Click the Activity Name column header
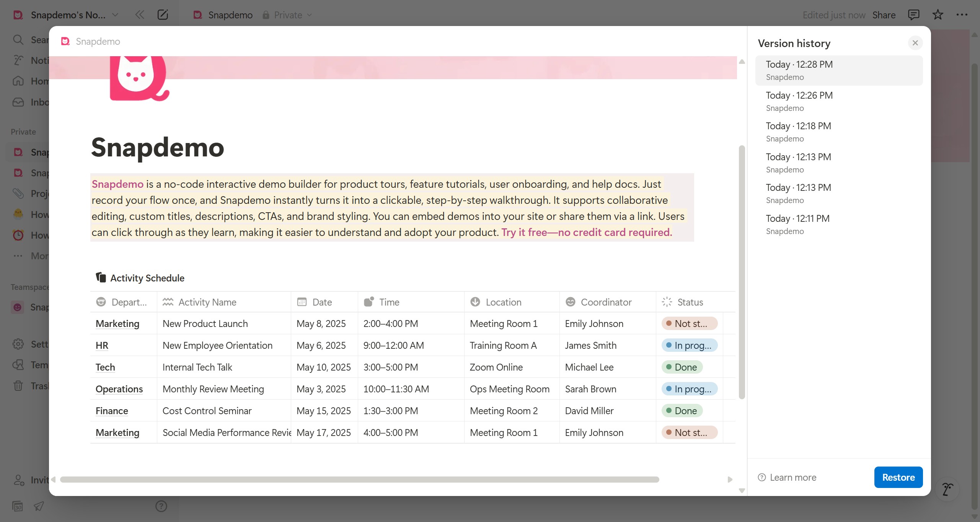980x522 pixels. tap(224, 302)
